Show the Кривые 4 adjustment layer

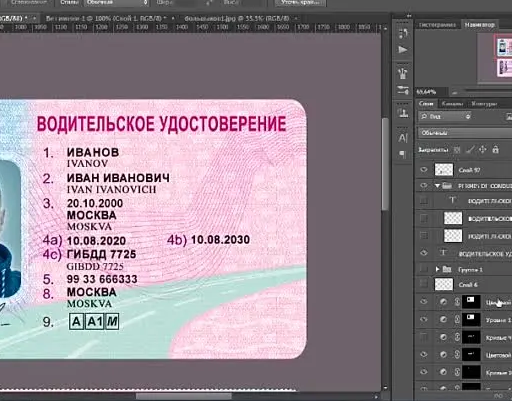tap(424, 337)
